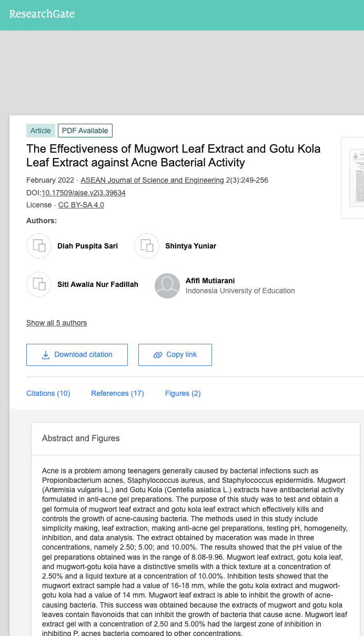Click Diah Puspita Sari's avatar icon

(x=39, y=246)
